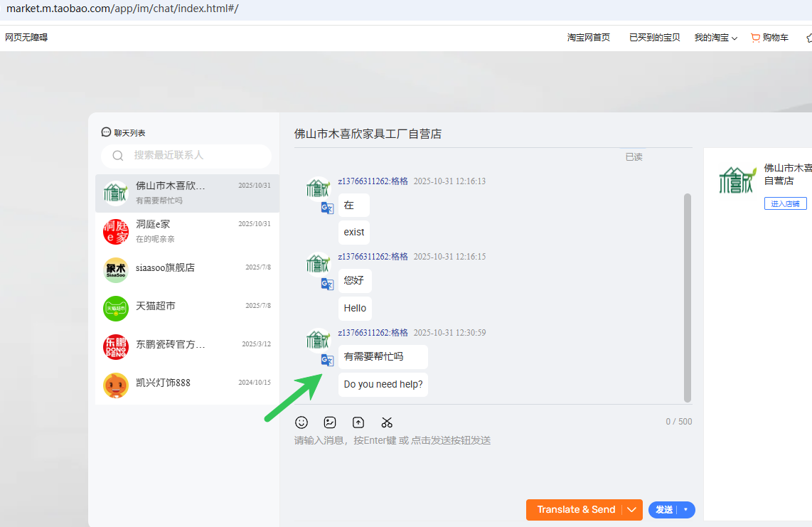Click the chat message scrollbar

(688, 298)
